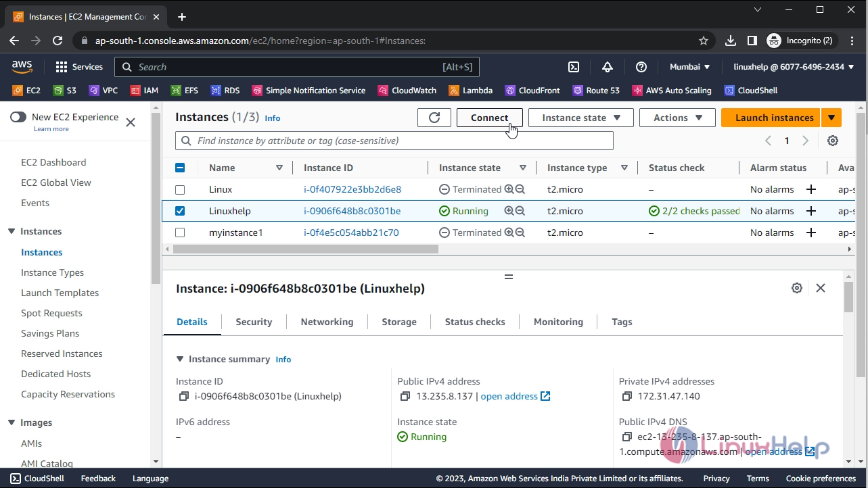Add alarm for Linuxhelp instance

(x=810, y=211)
